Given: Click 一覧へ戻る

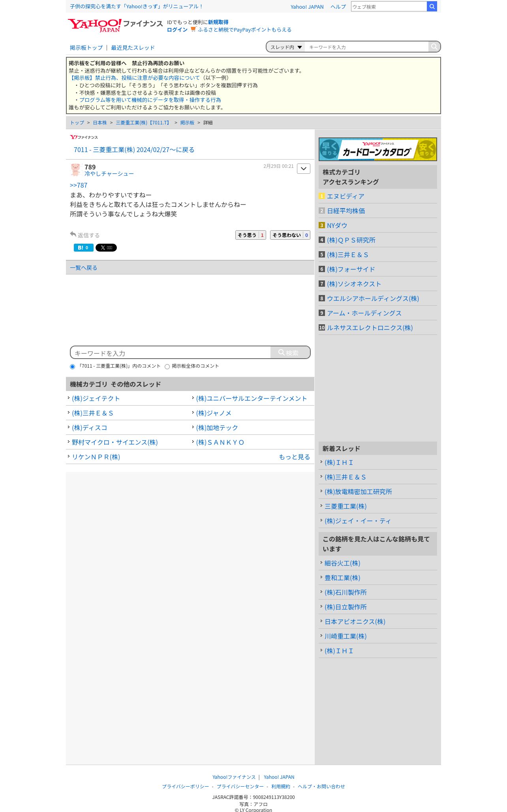Looking at the screenshot, I should [83, 268].
